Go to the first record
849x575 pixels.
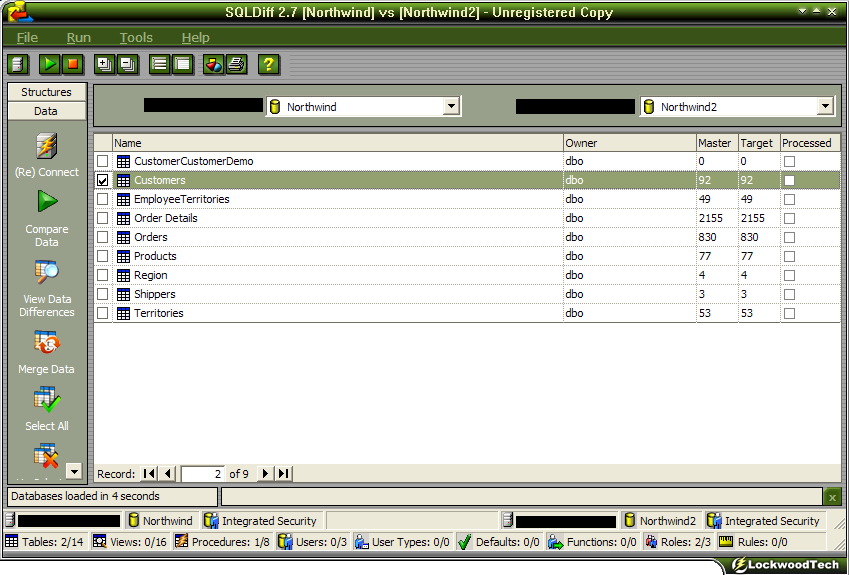click(x=149, y=474)
